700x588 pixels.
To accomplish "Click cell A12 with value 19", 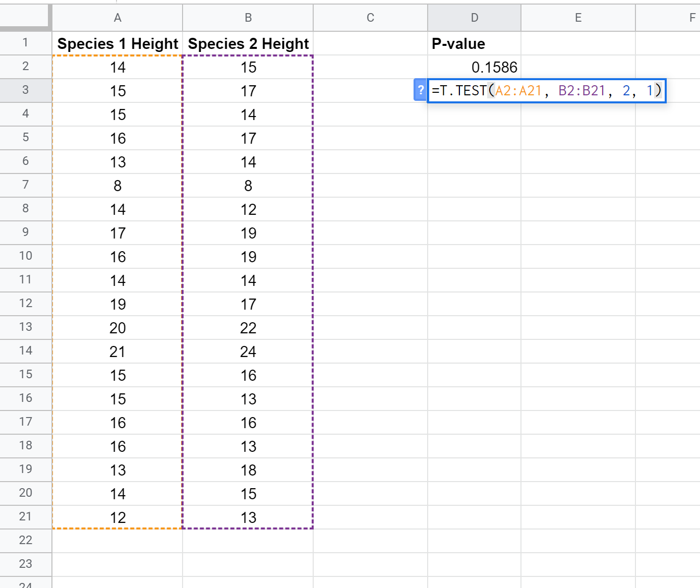I will (x=118, y=304).
